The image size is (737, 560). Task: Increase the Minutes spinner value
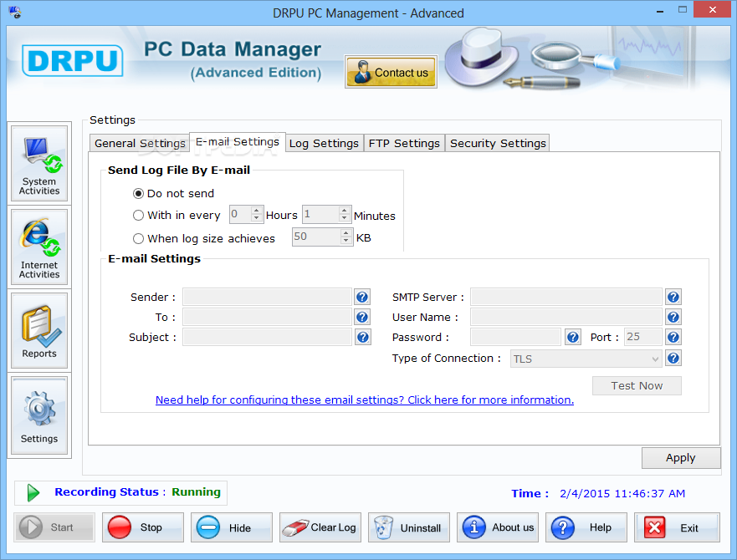[345, 211]
